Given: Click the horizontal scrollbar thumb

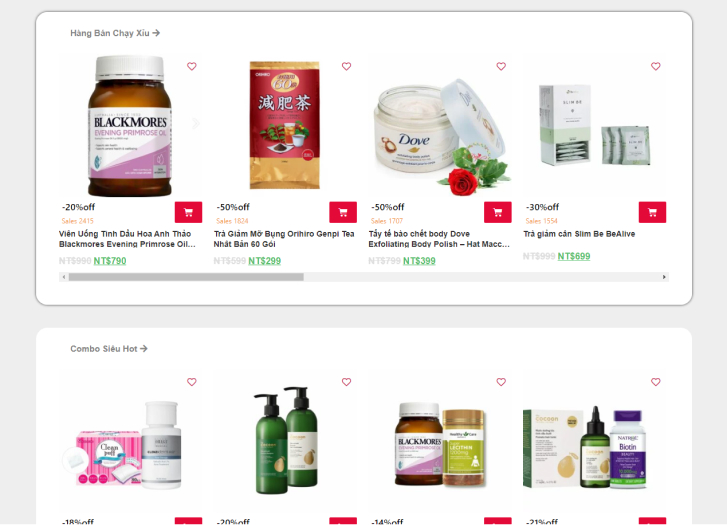Looking at the screenshot, I should coord(186,277).
